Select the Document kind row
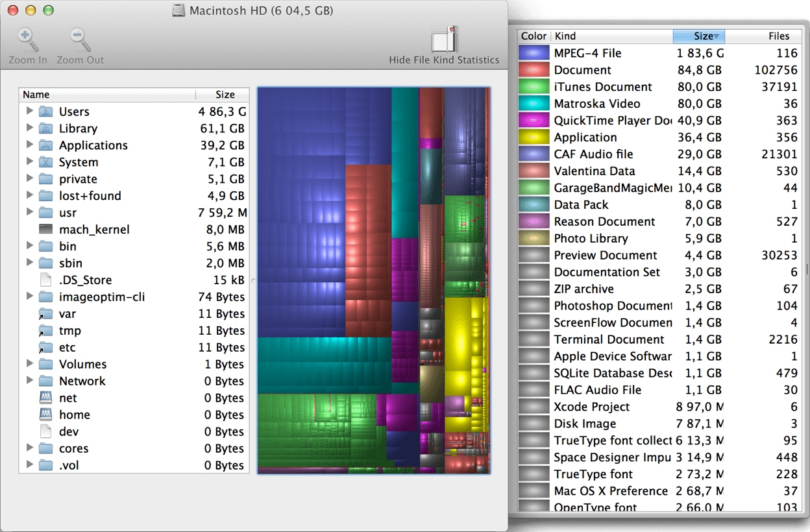Viewport: 810px width, 532px height. coord(659,70)
